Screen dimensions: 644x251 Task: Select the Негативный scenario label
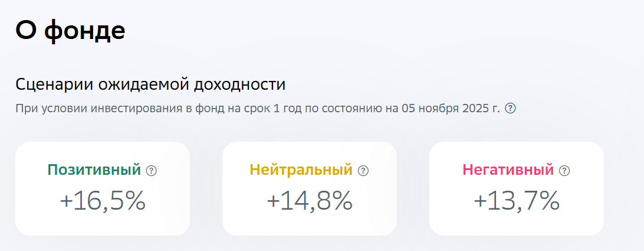[508, 170]
